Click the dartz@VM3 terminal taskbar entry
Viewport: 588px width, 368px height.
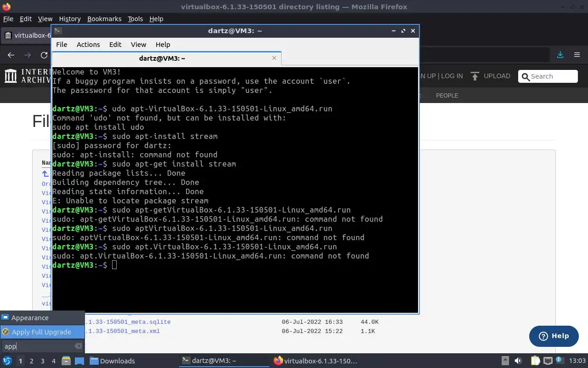(x=225, y=361)
